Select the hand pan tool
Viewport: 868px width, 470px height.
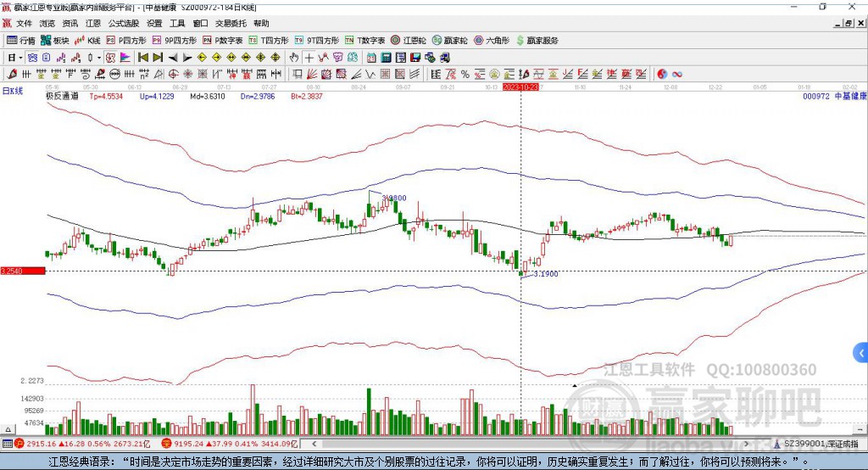294,58
